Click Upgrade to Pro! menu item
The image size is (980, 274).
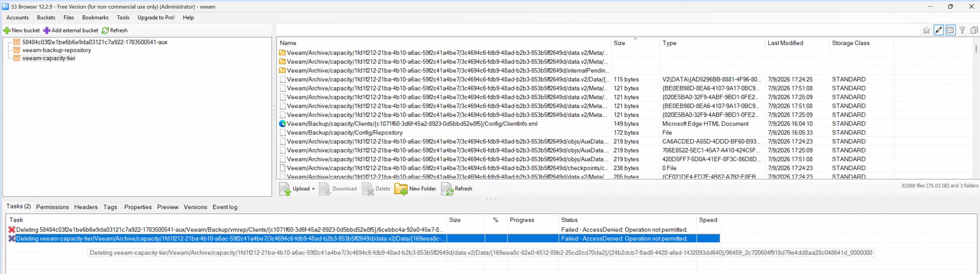156,17
